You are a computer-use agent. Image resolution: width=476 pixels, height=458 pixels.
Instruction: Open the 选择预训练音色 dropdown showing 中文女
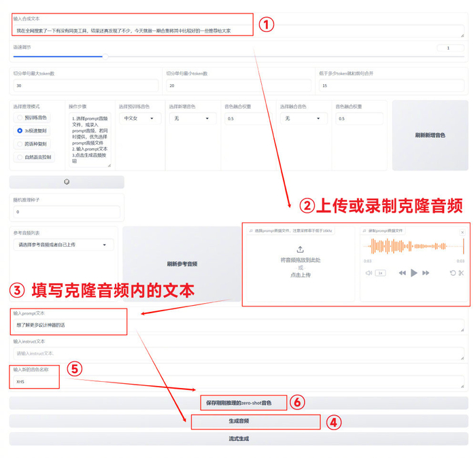(140, 118)
